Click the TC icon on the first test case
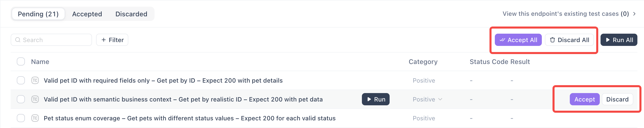Screen dimensions: 644x128 (35, 81)
